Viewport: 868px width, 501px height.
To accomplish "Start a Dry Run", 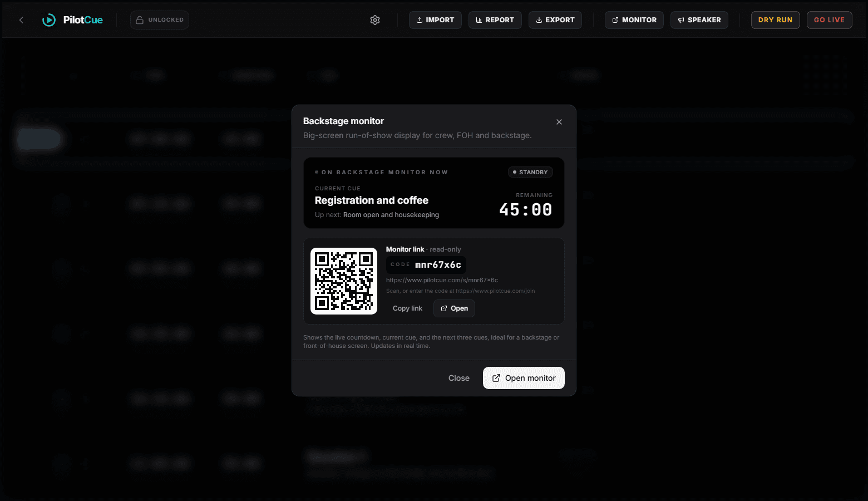I will [x=775, y=20].
